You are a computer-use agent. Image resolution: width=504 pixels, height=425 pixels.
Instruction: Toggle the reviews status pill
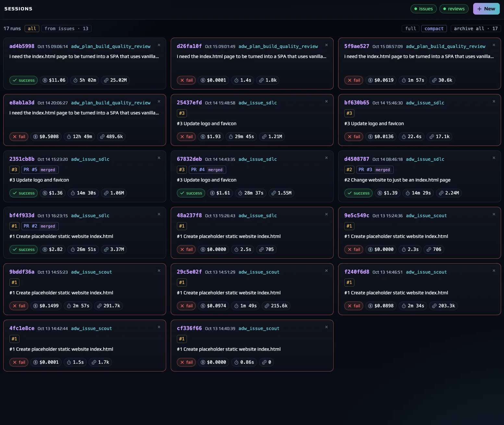point(454,9)
